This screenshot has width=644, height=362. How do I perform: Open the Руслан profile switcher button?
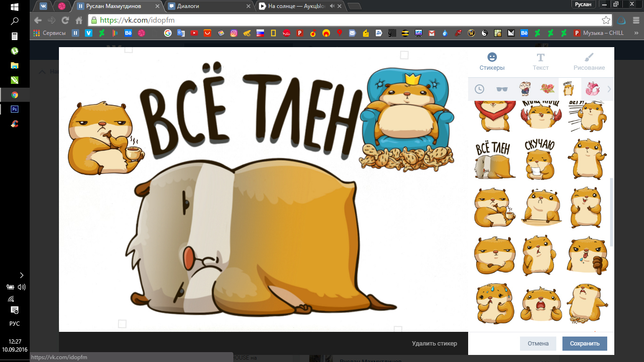pos(583,4)
